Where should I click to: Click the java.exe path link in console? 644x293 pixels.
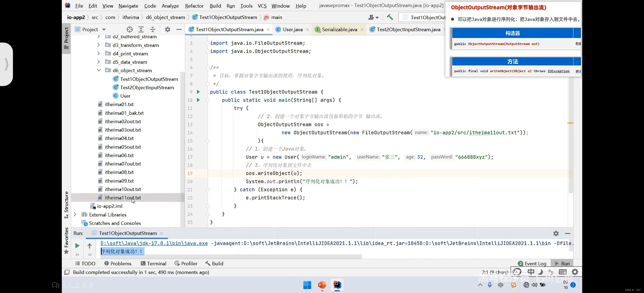tap(154, 243)
